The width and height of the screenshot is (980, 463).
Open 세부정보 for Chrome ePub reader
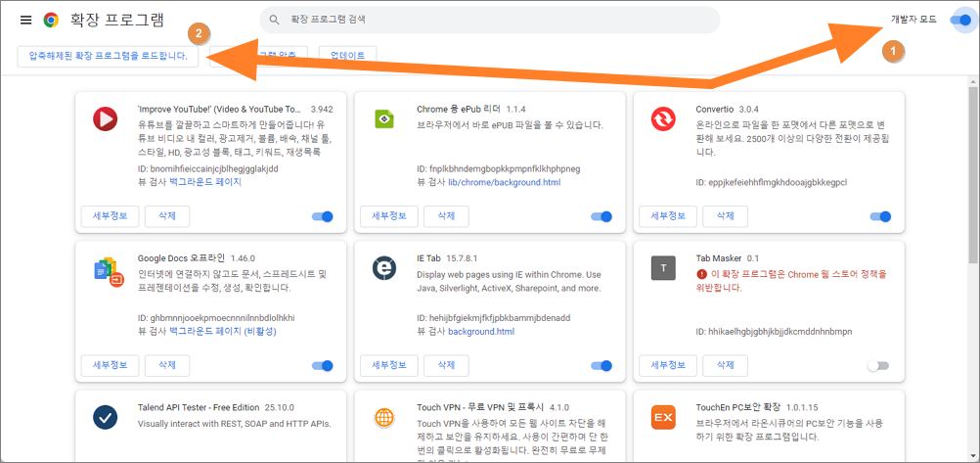[x=388, y=216]
